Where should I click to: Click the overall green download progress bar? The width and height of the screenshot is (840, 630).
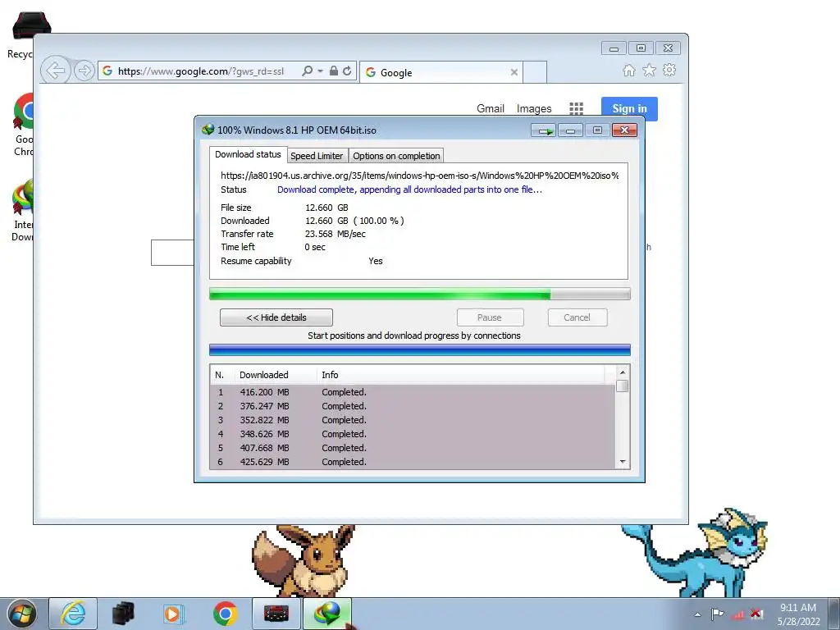coord(419,294)
